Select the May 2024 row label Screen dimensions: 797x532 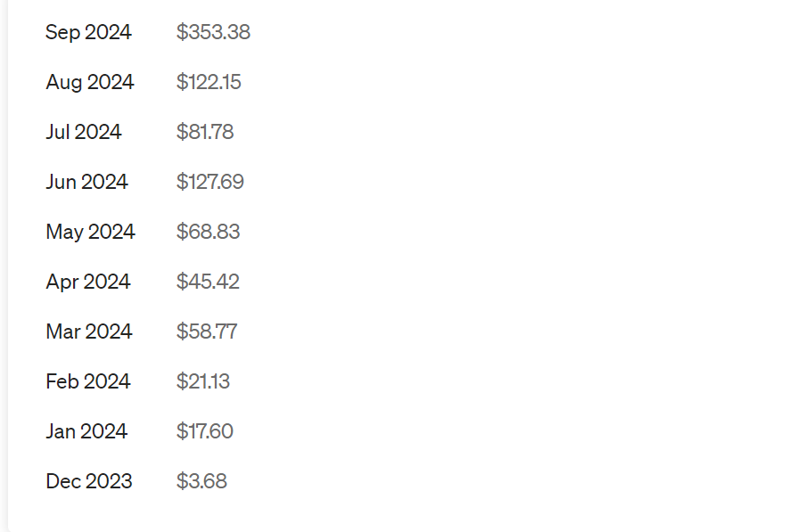pos(90,233)
